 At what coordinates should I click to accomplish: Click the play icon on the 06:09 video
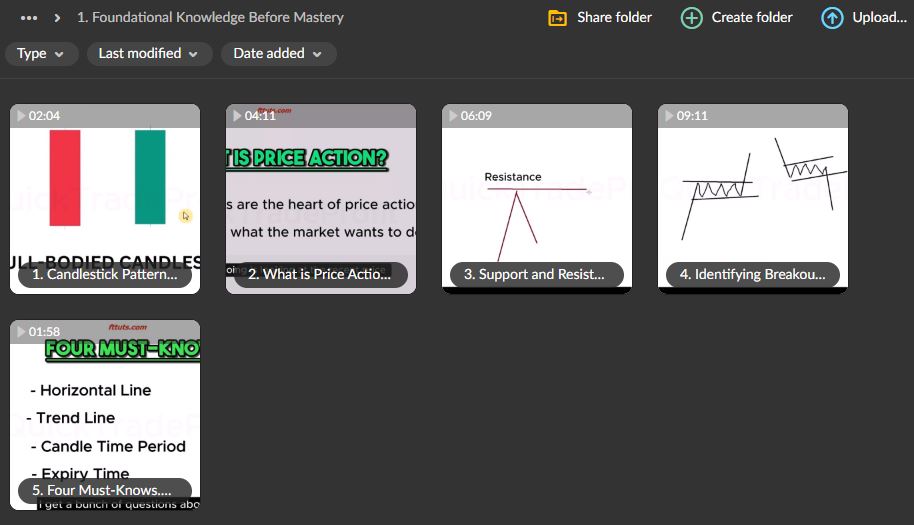pyautogui.click(x=453, y=116)
